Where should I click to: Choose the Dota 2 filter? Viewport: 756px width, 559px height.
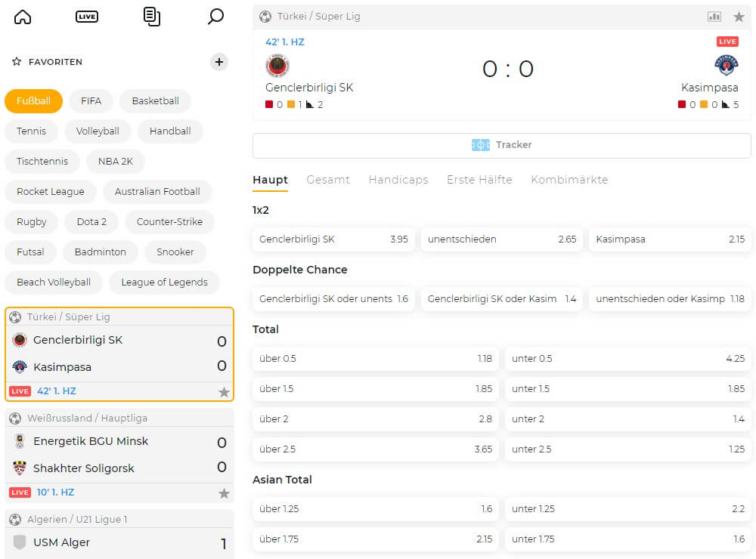pyautogui.click(x=91, y=221)
